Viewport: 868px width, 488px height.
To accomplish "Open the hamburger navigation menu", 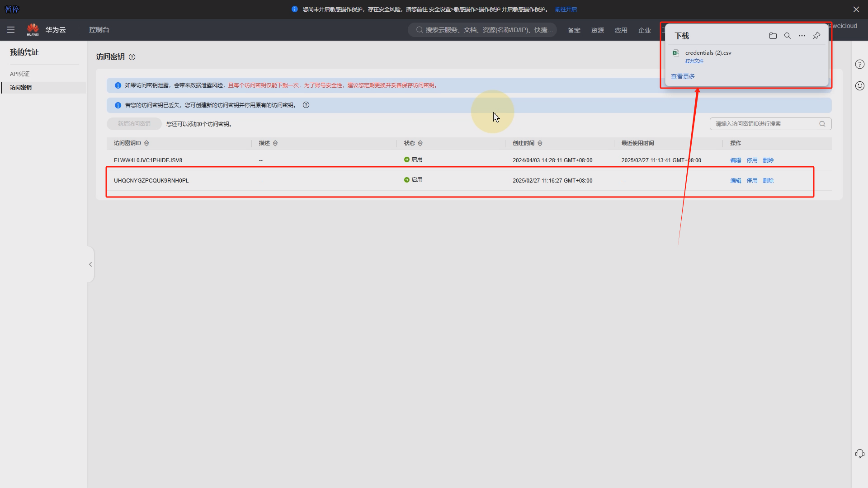I will tap(11, 30).
